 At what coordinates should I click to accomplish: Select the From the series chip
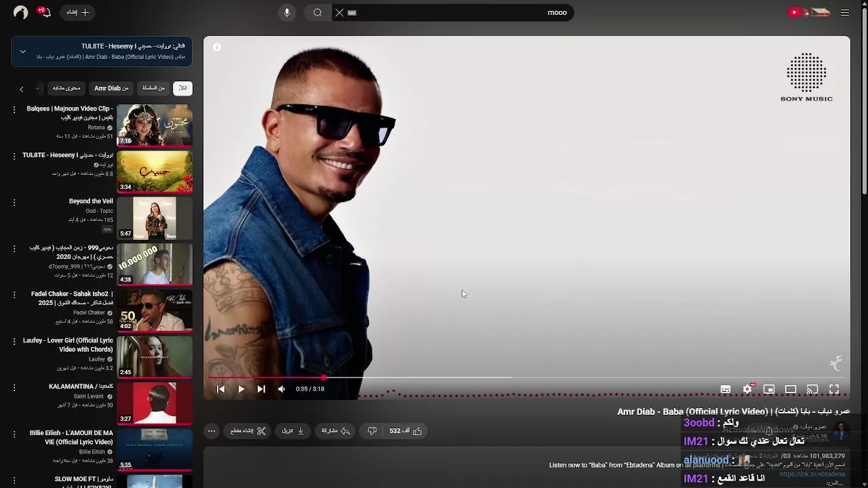coord(153,88)
